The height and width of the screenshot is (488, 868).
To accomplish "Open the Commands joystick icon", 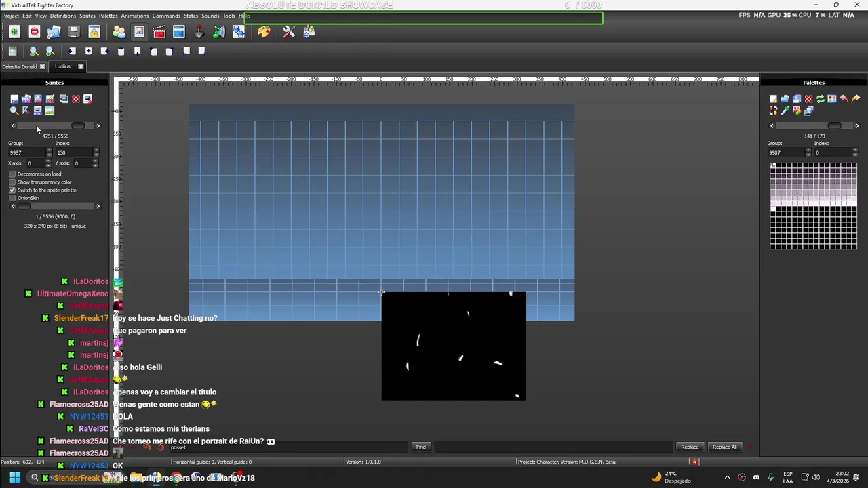I will pyautogui.click(x=199, y=32).
